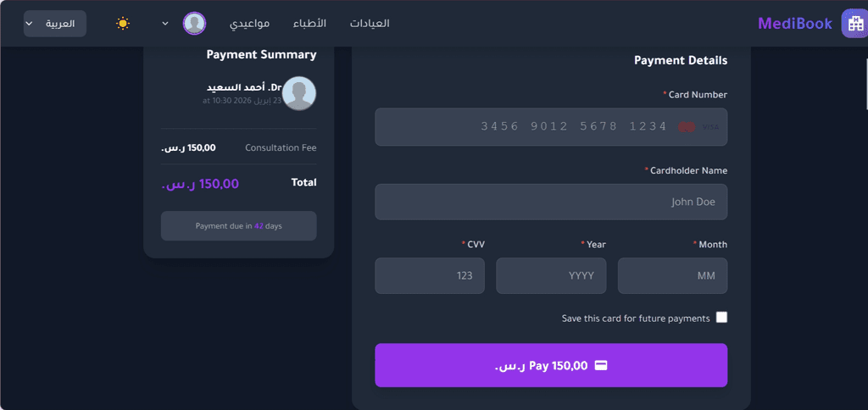This screenshot has width=868, height=410.
Task: Click the credit card icon on Pay button
Action: (x=600, y=366)
